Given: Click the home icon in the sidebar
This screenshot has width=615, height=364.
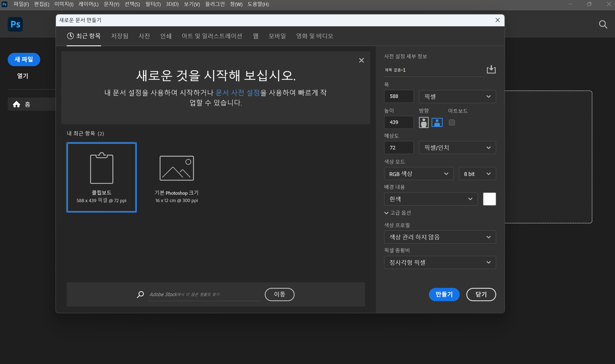Looking at the screenshot, I should pyautogui.click(x=17, y=104).
